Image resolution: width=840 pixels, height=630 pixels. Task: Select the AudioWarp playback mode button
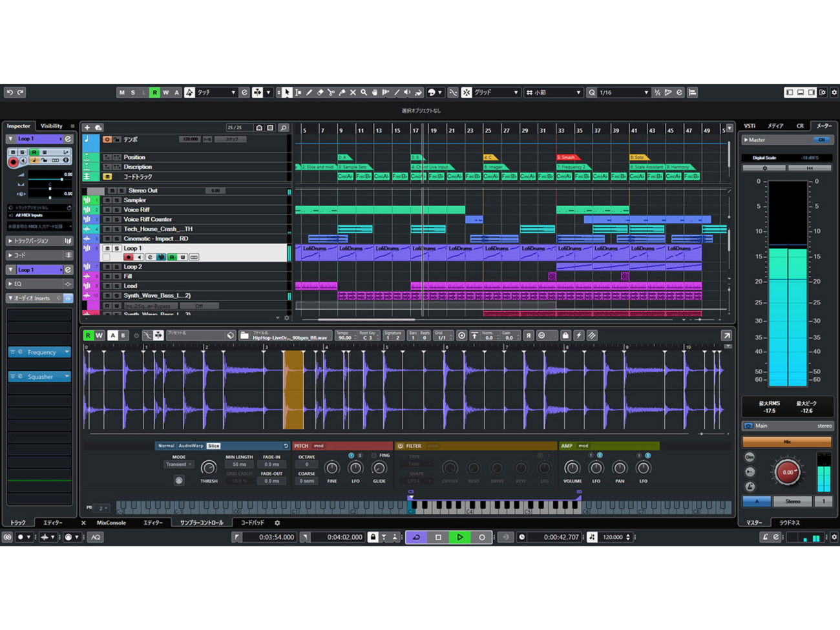coord(191,446)
